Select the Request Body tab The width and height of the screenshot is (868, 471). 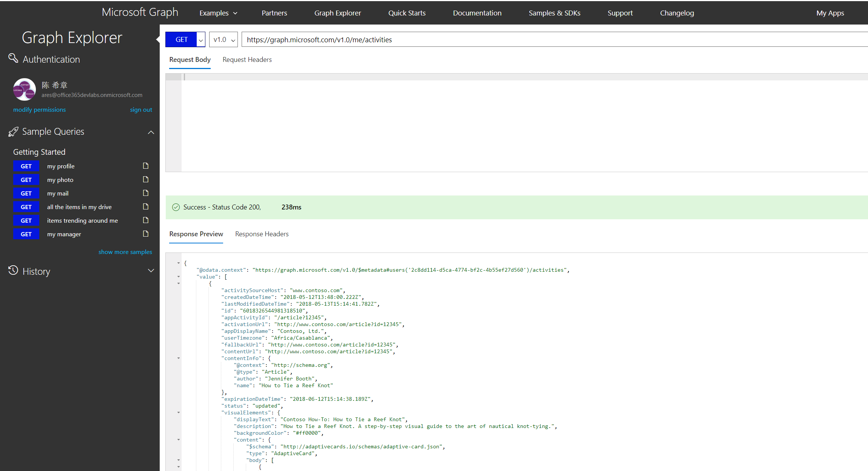pyautogui.click(x=190, y=60)
